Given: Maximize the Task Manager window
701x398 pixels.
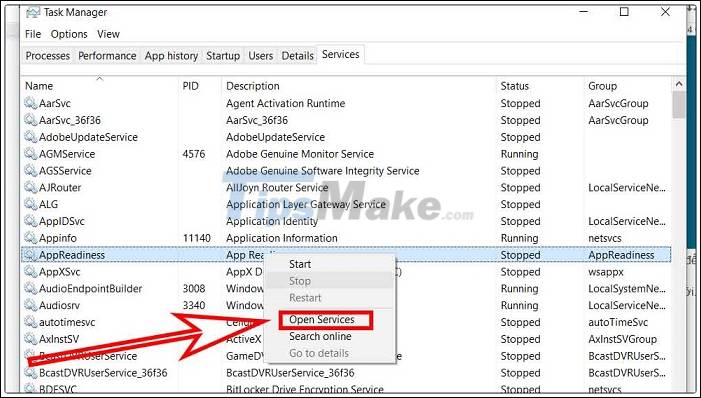Looking at the screenshot, I should pyautogui.click(x=624, y=12).
